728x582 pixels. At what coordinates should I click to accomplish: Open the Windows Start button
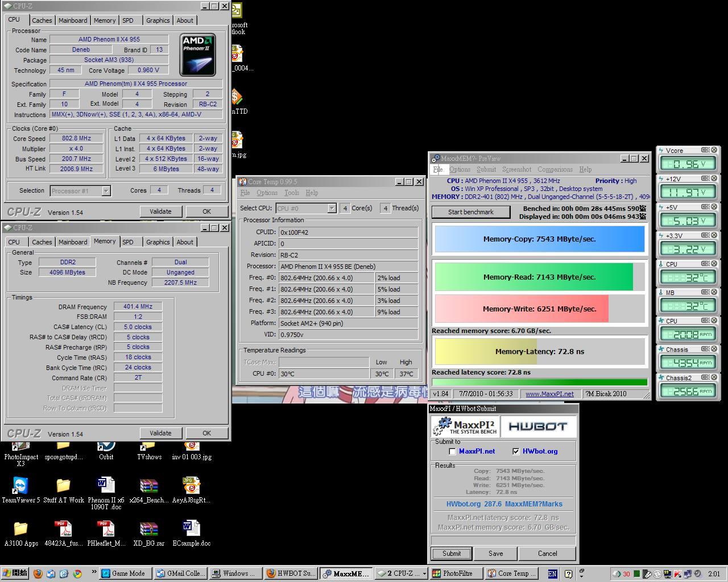coord(15,573)
